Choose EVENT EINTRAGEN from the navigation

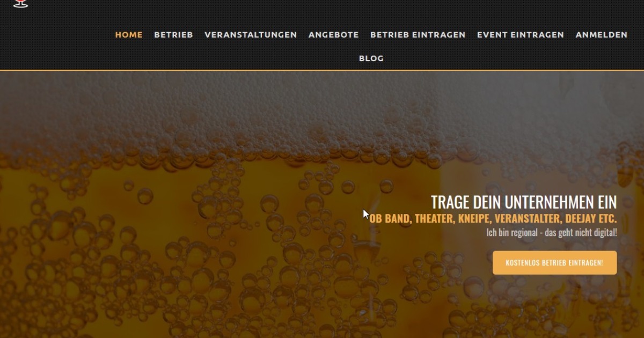pos(521,35)
